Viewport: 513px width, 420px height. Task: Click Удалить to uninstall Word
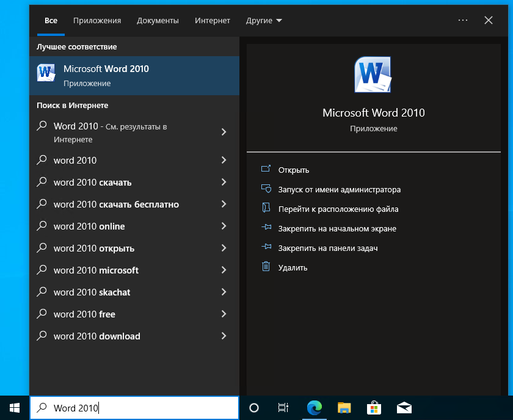293,268
